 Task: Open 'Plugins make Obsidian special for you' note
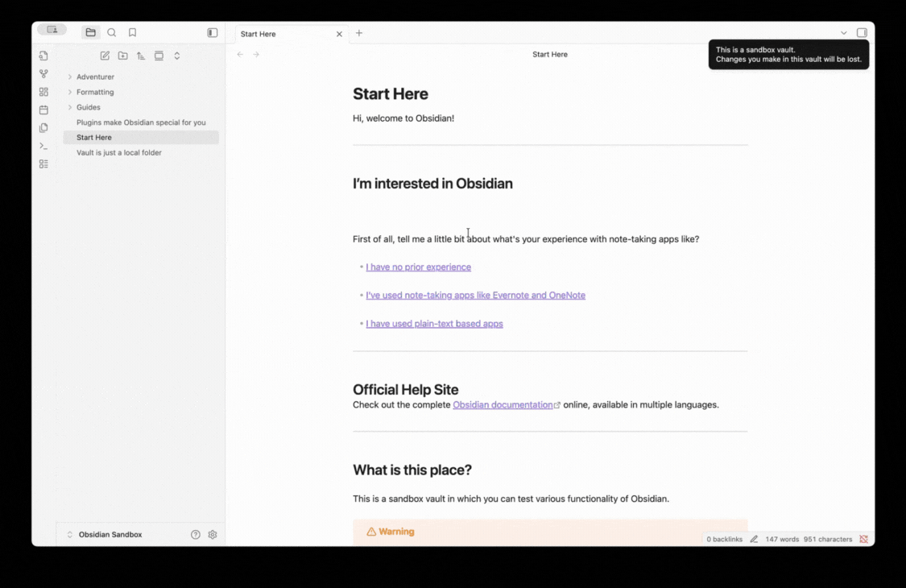click(x=141, y=122)
